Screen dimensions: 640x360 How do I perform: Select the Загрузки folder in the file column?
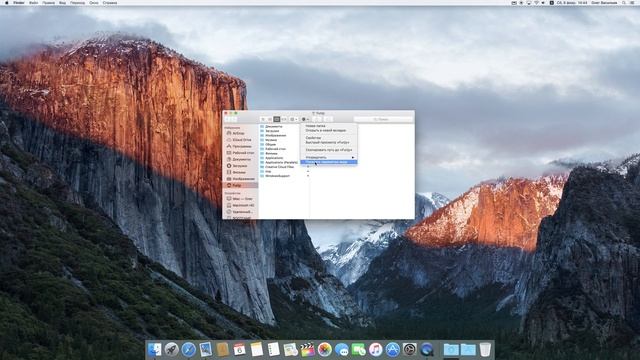click(272, 131)
